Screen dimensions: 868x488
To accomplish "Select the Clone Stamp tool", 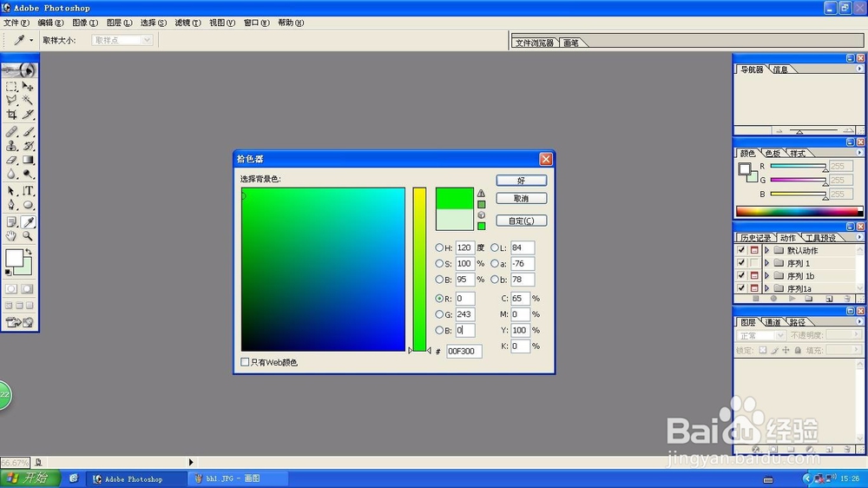I will 11,146.
